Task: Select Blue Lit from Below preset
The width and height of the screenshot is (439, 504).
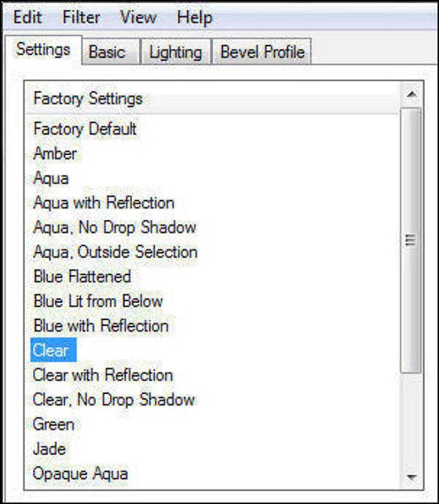Action: point(98,301)
